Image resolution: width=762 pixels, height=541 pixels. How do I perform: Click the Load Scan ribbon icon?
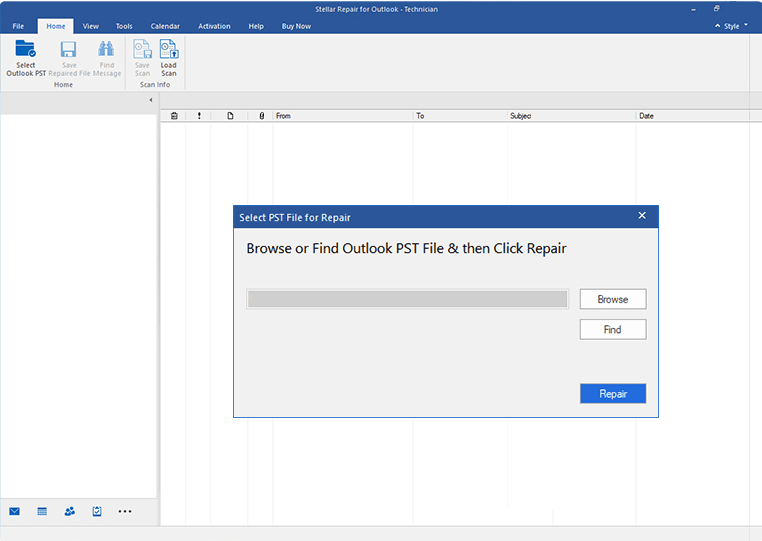pyautogui.click(x=168, y=57)
